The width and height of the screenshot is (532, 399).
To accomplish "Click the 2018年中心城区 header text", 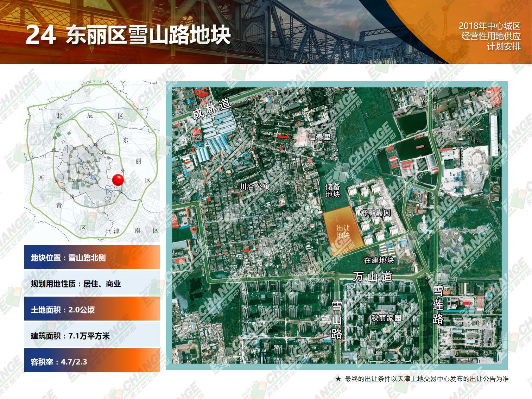I will click(x=489, y=26).
